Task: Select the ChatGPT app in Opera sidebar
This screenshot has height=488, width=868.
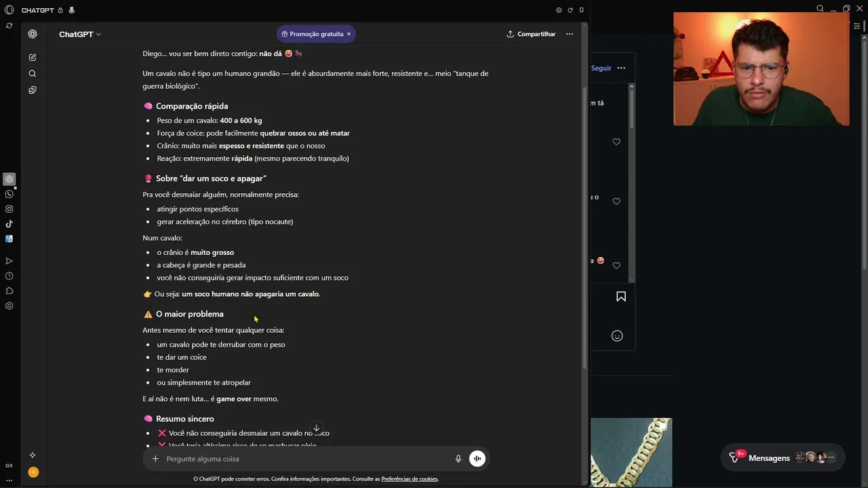Action: (x=9, y=180)
